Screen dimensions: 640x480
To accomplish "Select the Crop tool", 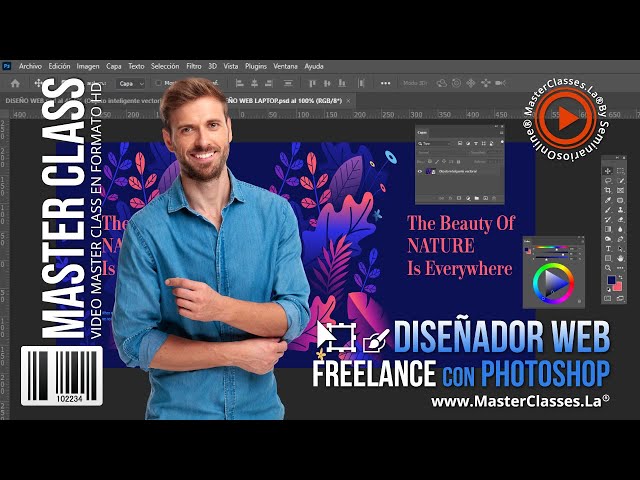I will tap(608, 191).
